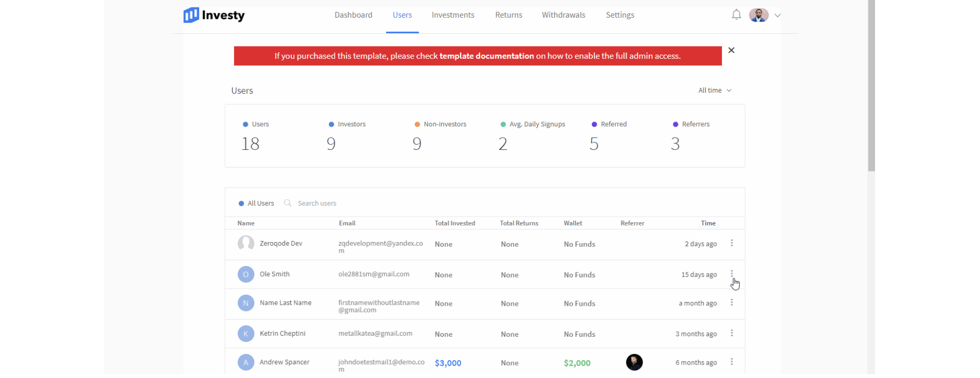Image resolution: width=980 pixels, height=378 pixels.
Task: Click the Investy logo icon
Action: [191, 15]
